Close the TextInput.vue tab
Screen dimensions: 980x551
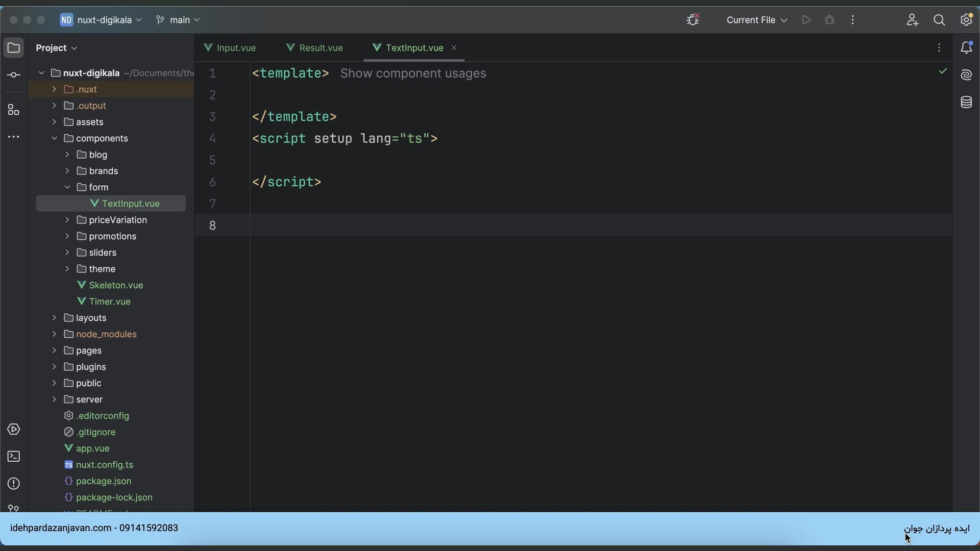[x=454, y=48]
